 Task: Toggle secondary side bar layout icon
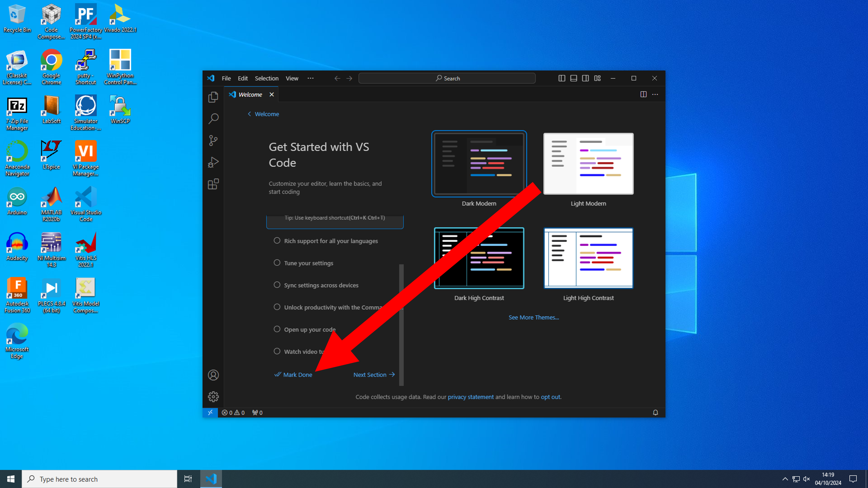[x=585, y=78]
